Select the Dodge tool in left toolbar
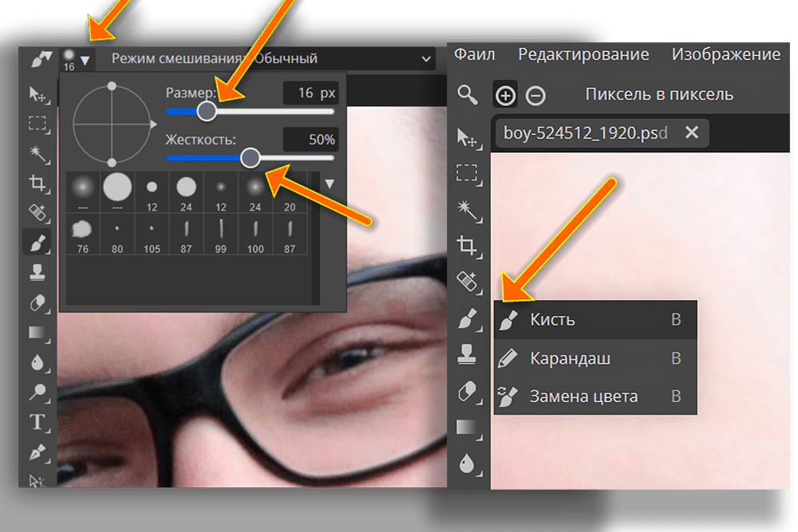The height and width of the screenshot is (532, 798). pyautogui.click(x=38, y=392)
